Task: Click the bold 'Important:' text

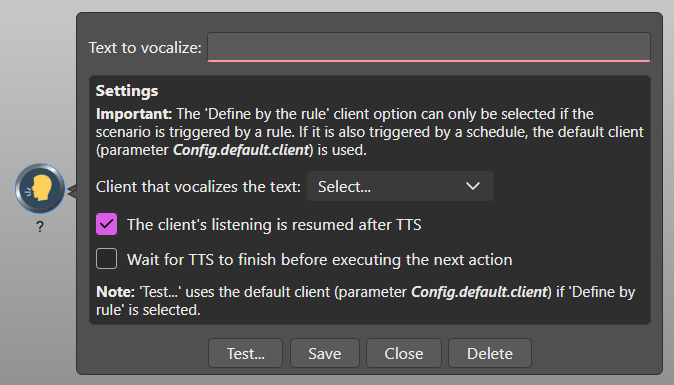Action: 134,114
